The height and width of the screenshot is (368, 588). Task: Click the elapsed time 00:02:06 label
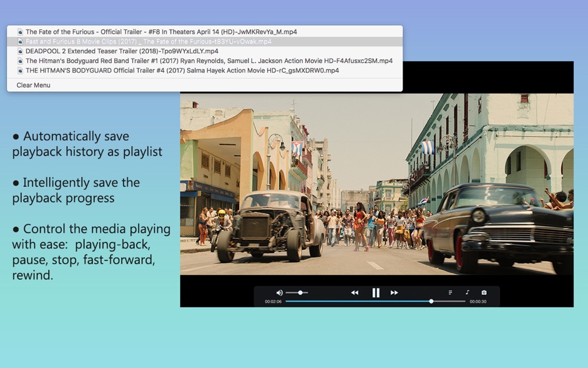click(x=273, y=302)
